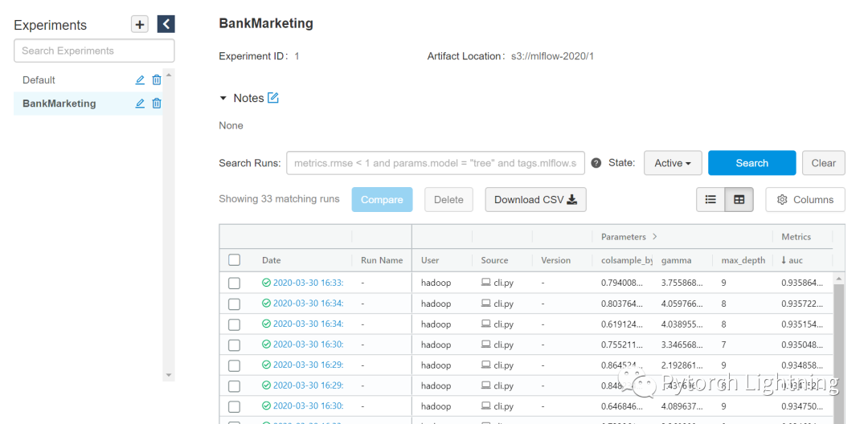The height and width of the screenshot is (424, 868).
Task: Delete BankMarketing experiment via trash icon
Action: tap(157, 104)
